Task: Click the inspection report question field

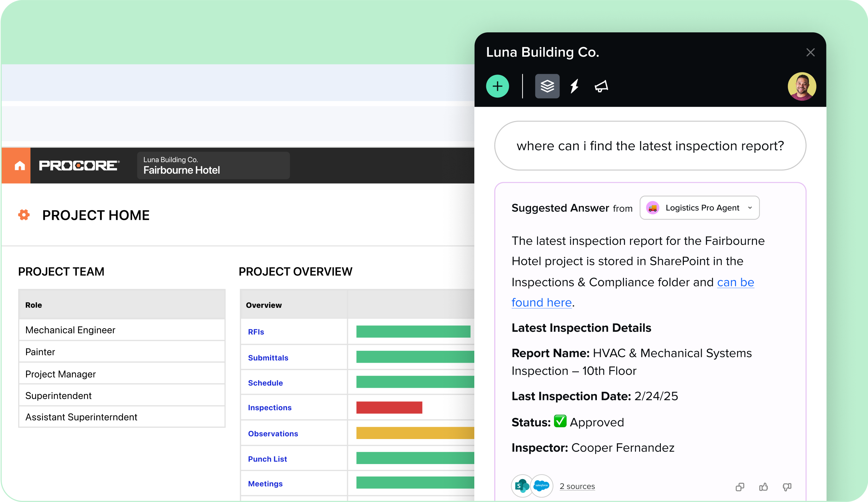Action: point(650,146)
